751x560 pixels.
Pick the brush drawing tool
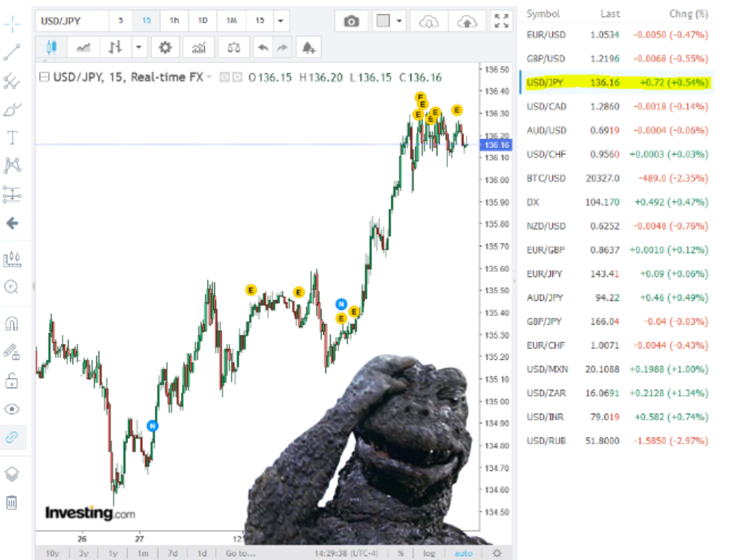(x=12, y=110)
